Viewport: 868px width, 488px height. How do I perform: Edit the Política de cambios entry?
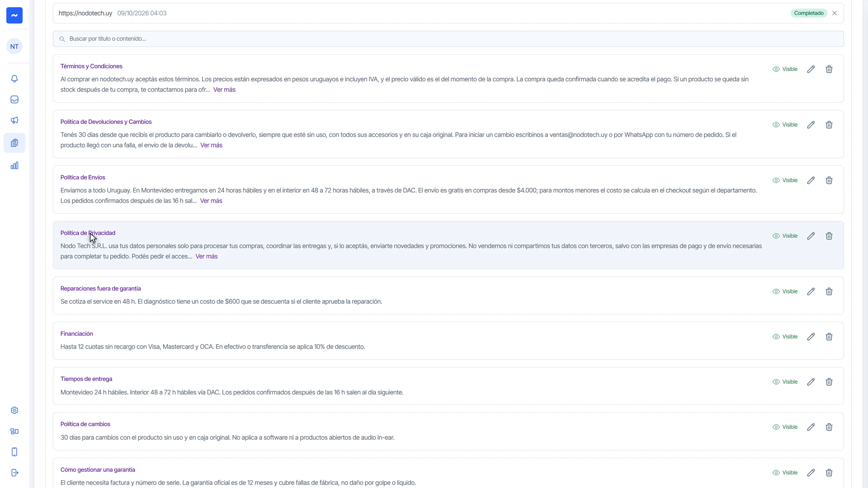pyautogui.click(x=811, y=427)
